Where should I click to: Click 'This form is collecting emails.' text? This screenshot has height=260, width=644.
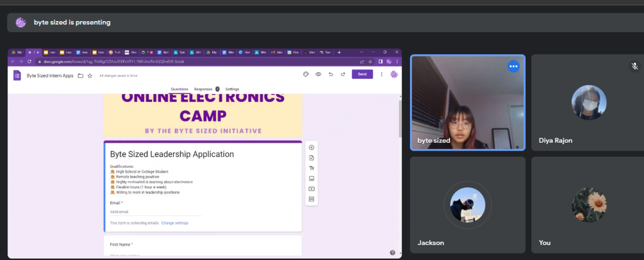coord(134,223)
